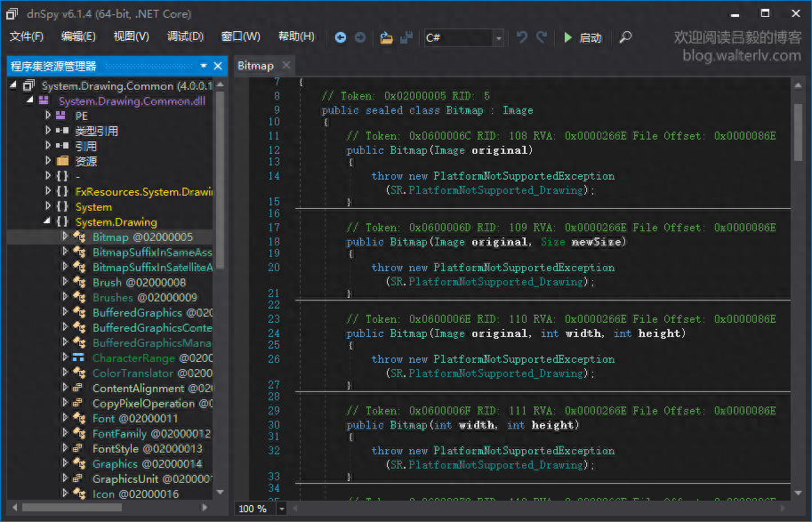Click the code editor vertical scrollbar
The width and height of the screenshot is (812, 522).
798,133
